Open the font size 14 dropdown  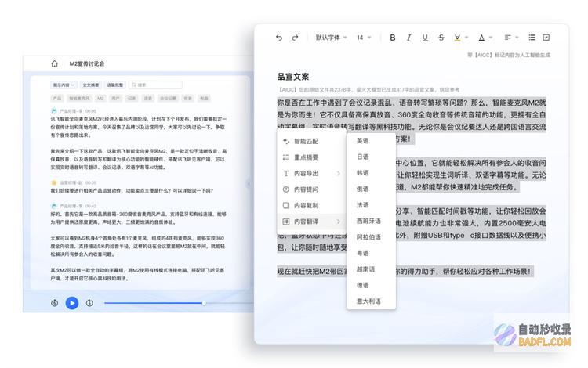pyautogui.click(x=364, y=38)
